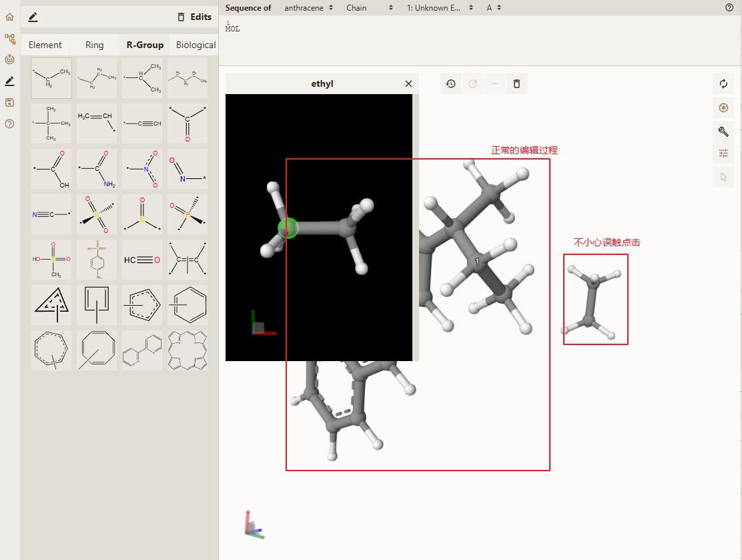
Task: Reset the 3D camera view
Action: coord(723,84)
